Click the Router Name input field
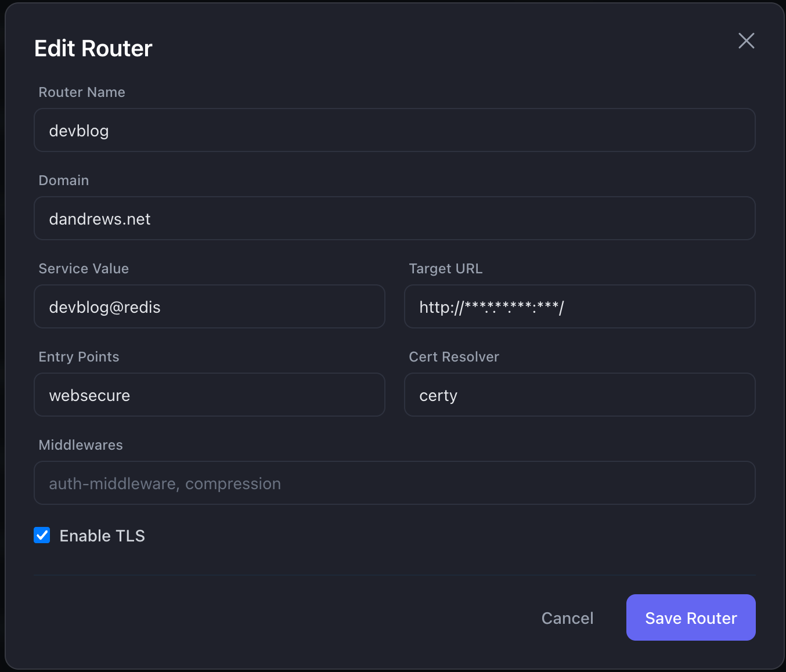 394,131
